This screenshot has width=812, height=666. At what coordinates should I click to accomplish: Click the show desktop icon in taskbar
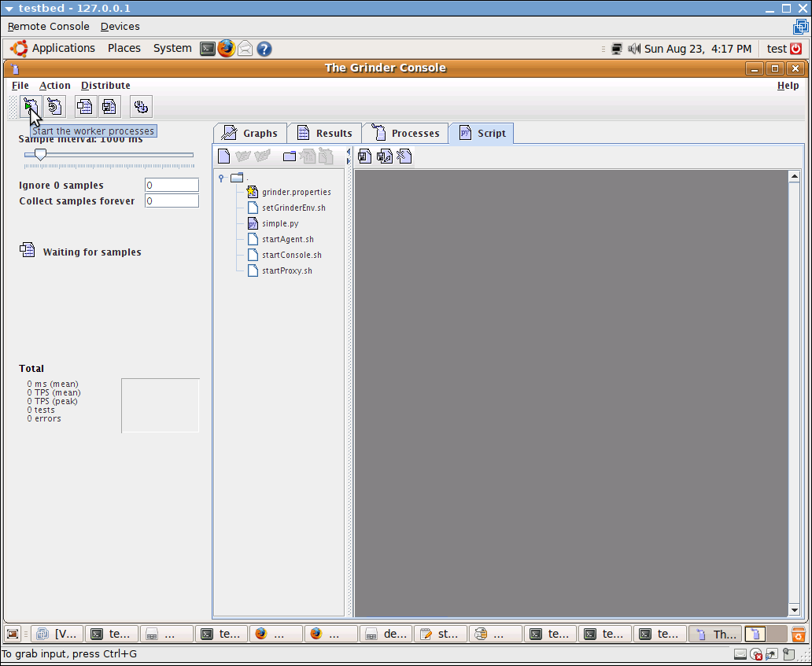[x=13, y=634]
